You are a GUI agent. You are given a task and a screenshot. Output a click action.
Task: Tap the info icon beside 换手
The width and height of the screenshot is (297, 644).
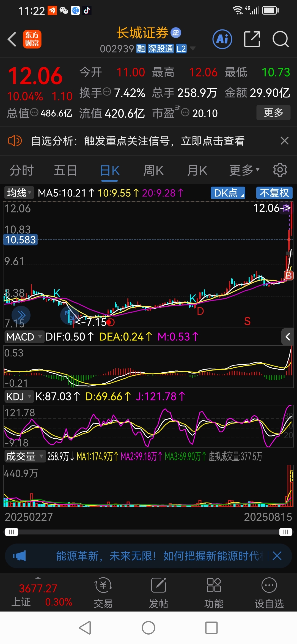pyautogui.click(x=107, y=92)
